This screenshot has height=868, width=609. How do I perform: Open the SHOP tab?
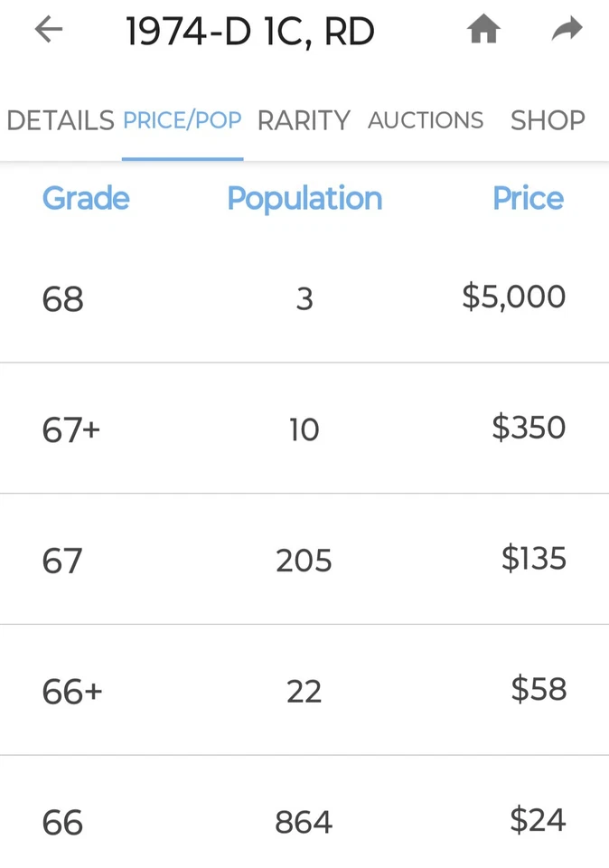pos(548,120)
